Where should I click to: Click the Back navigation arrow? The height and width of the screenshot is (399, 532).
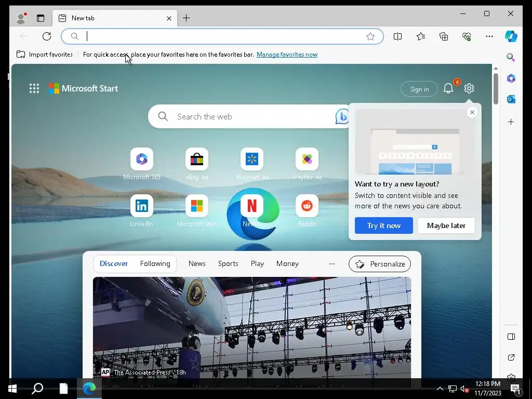pos(24,36)
